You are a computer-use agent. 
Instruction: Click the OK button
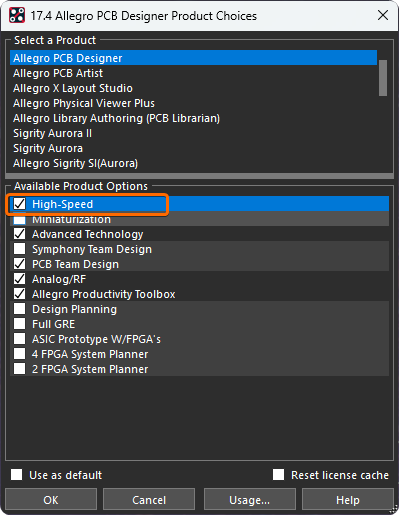[51, 500]
